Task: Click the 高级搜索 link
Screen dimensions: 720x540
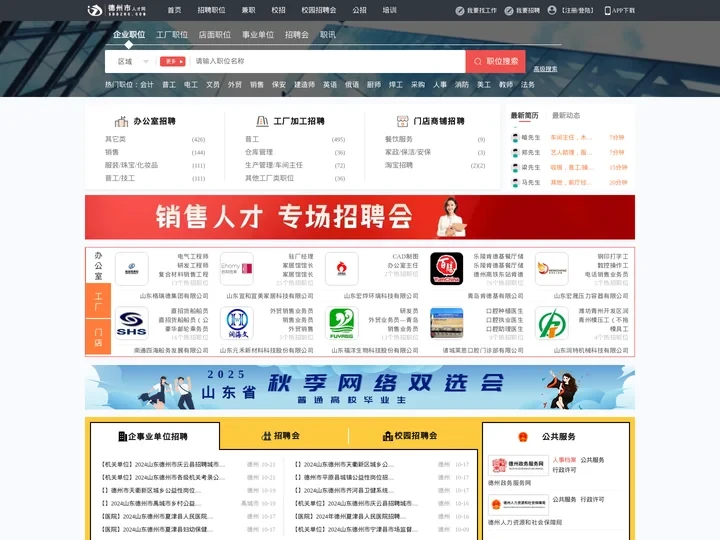Action: (545, 69)
